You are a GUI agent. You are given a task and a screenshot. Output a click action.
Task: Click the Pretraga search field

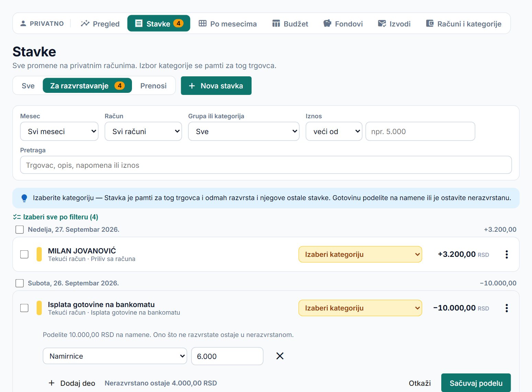point(266,165)
